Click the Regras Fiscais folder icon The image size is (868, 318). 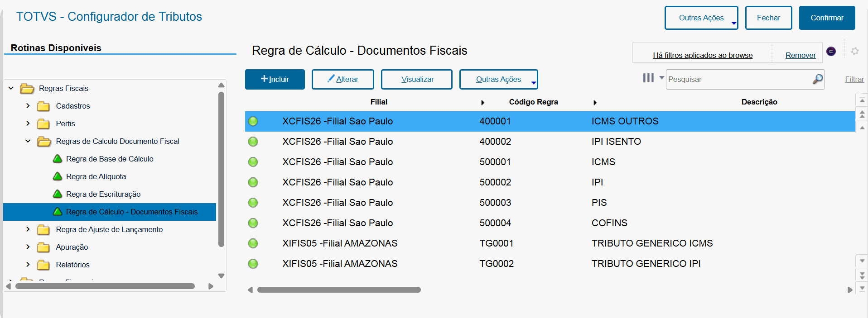27,89
